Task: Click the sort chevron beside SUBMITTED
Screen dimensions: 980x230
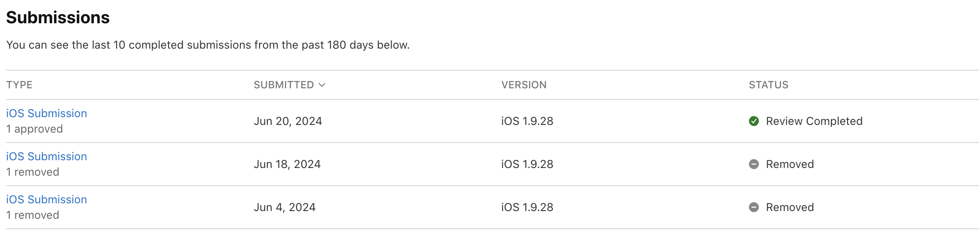Action: (x=322, y=85)
